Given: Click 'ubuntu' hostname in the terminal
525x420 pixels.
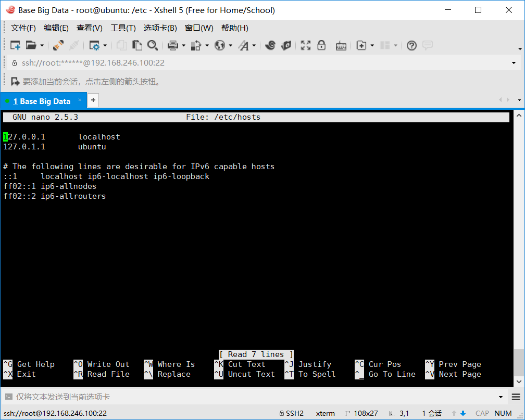Looking at the screenshot, I should click(x=92, y=147).
